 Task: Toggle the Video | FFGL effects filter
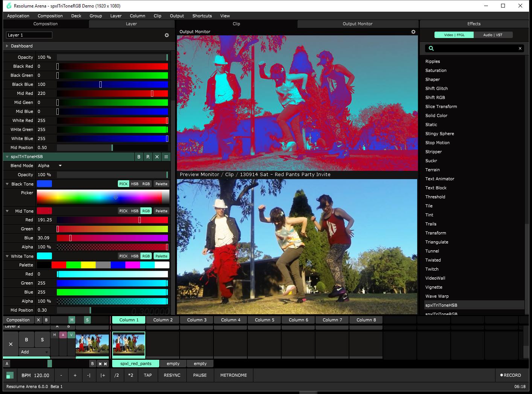454,35
